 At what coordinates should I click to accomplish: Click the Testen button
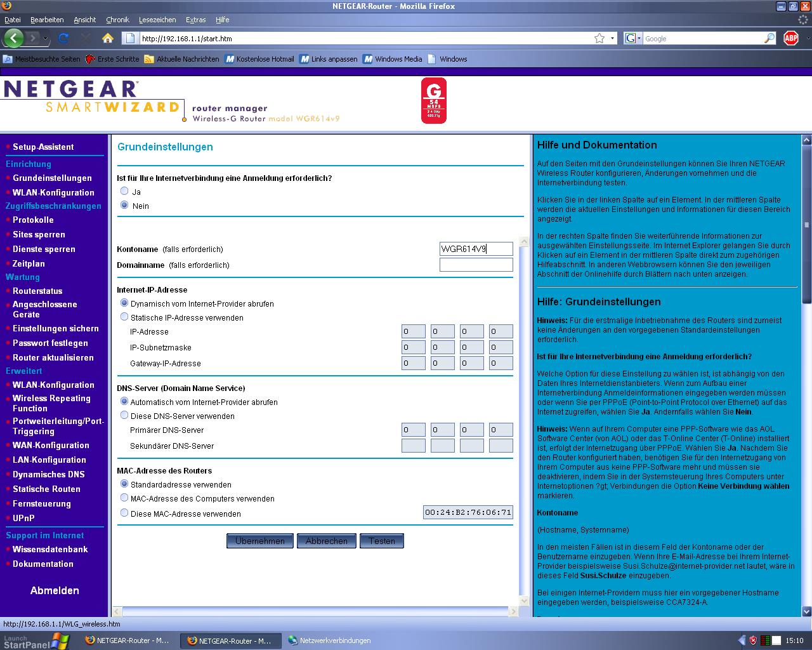382,541
